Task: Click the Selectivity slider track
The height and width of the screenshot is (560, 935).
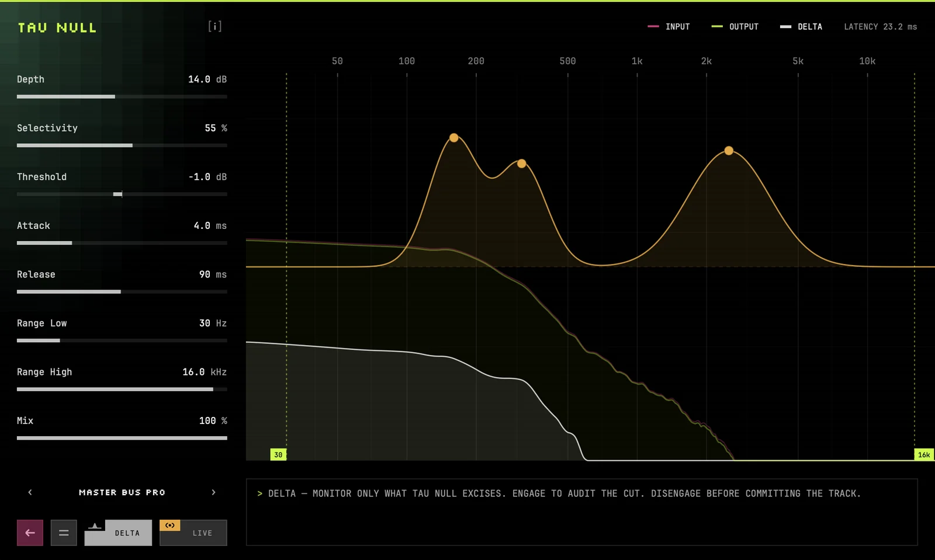Action: click(122, 145)
